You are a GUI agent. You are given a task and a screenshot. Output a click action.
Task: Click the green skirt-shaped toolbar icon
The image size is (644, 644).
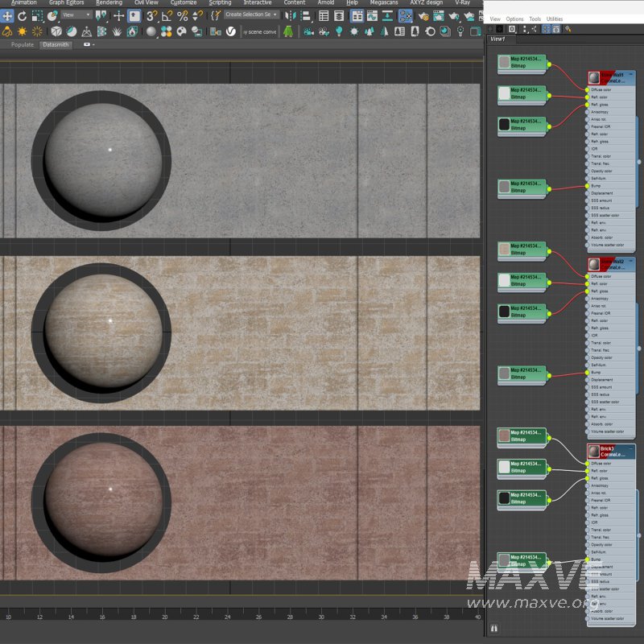[288, 31]
